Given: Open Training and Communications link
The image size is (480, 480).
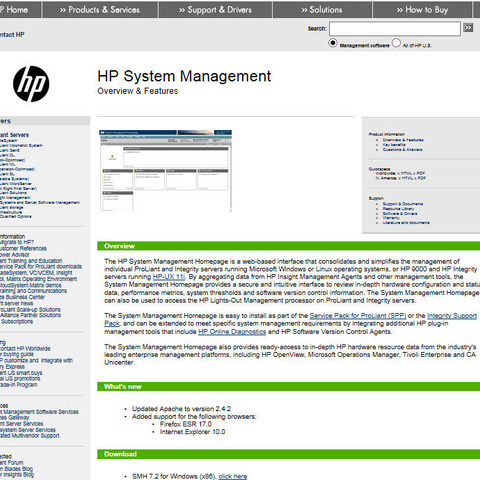Looking at the screenshot, I should [x=33, y=291].
